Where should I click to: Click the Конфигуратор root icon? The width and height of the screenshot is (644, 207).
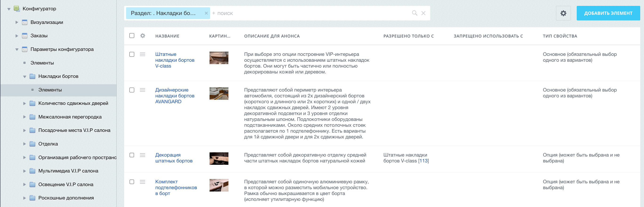click(17, 9)
